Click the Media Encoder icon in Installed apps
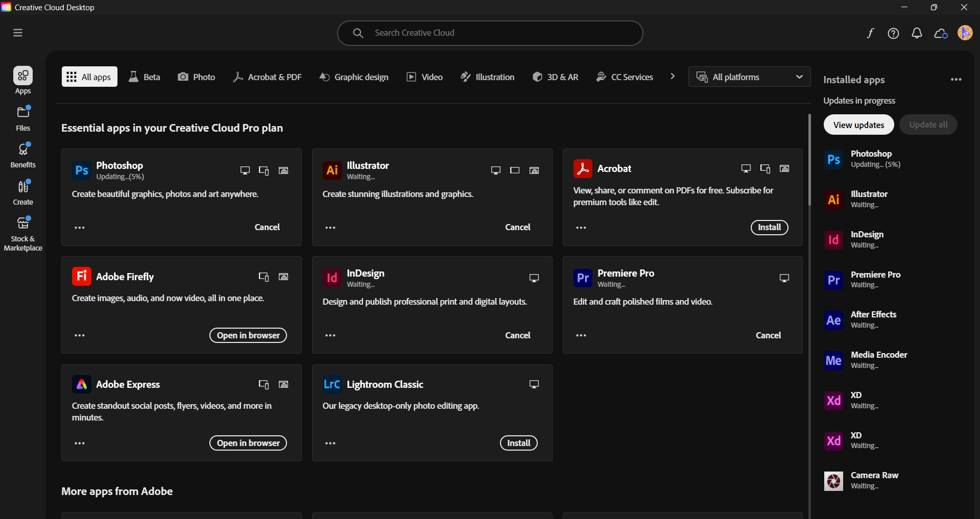This screenshot has height=519, width=980. [833, 360]
